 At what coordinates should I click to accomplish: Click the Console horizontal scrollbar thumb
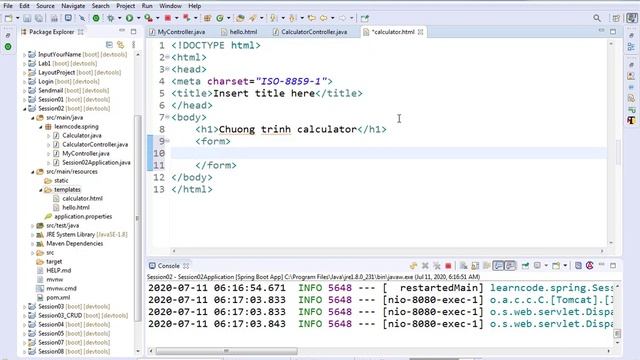(227, 351)
